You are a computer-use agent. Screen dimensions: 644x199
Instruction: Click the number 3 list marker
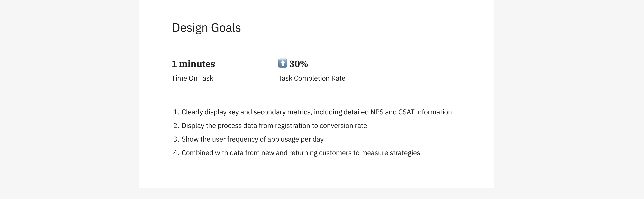pos(176,139)
